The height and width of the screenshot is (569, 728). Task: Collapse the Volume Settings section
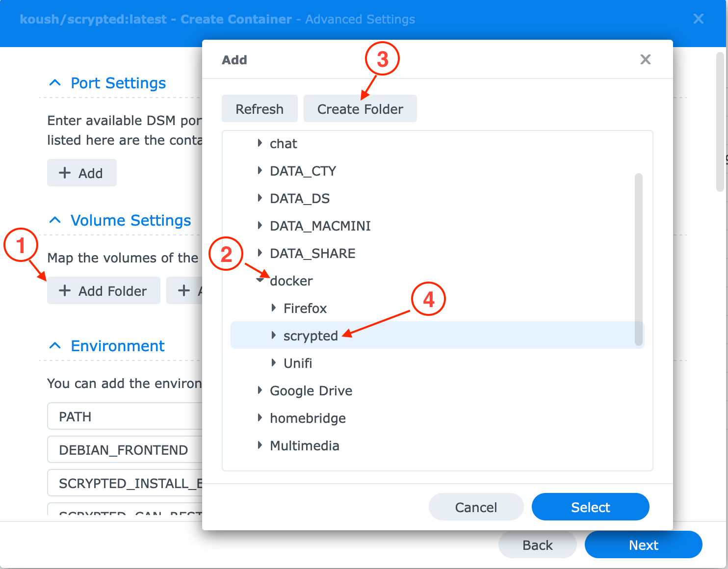pyautogui.click(x=55, y=220)
